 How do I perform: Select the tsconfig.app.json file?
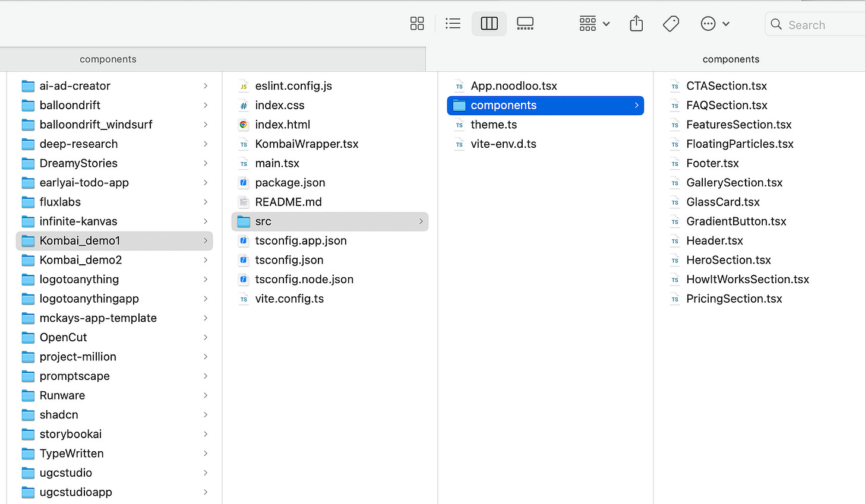[x=330, y=241]
